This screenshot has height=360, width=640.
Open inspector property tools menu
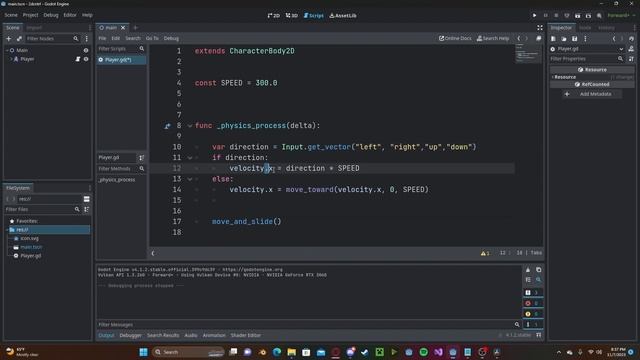tap(631, 59)
